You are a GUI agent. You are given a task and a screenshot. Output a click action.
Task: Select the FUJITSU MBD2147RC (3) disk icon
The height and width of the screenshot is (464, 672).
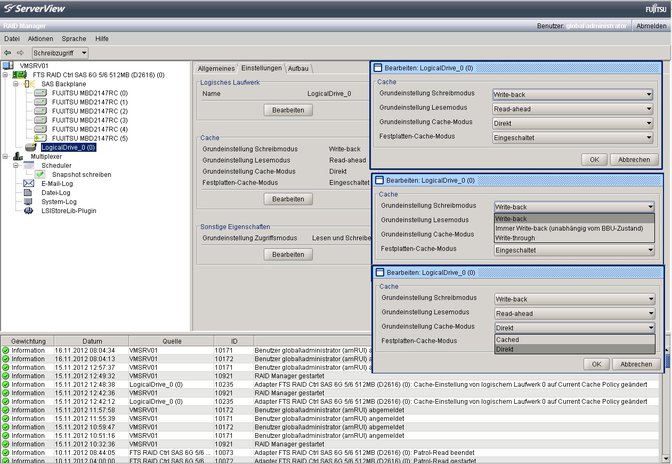point(40,120)
